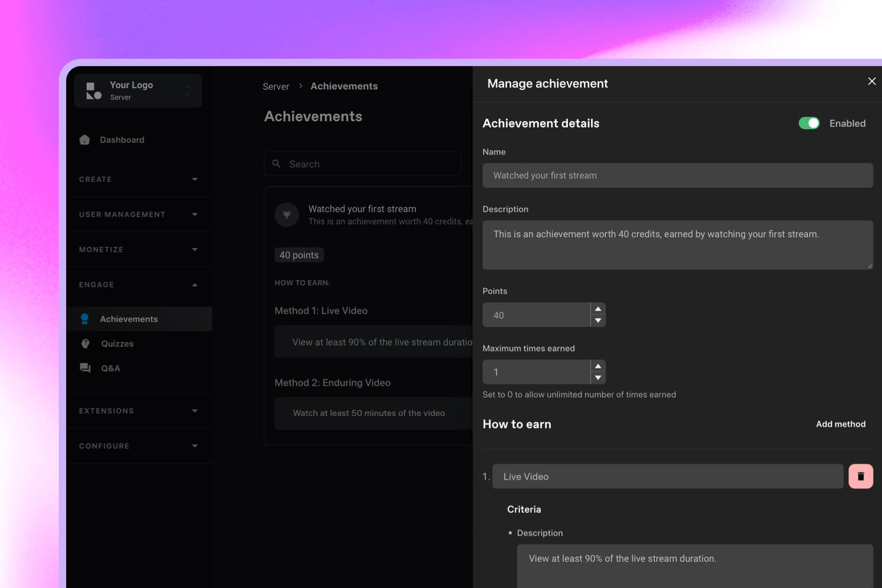This screenshot has width=882, height=588.
Task: Click the Criteria heading
Action: pyautogui.click(x=524, y=509)
